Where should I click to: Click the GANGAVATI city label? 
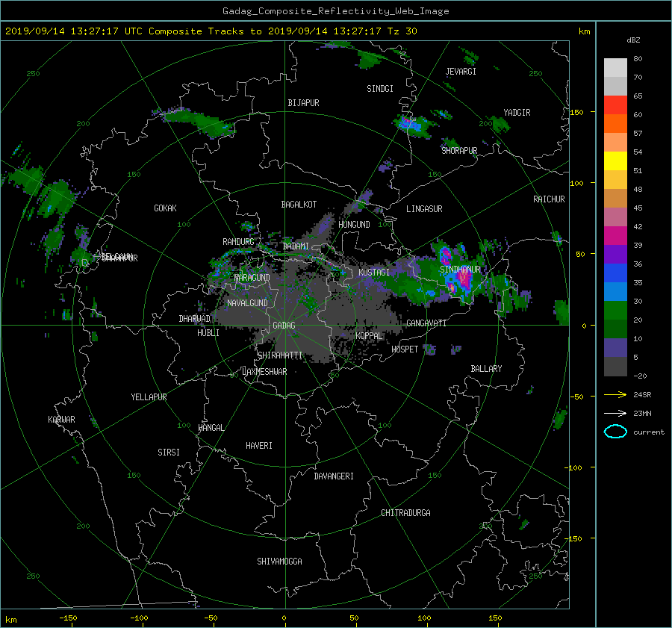pos(426,323)
